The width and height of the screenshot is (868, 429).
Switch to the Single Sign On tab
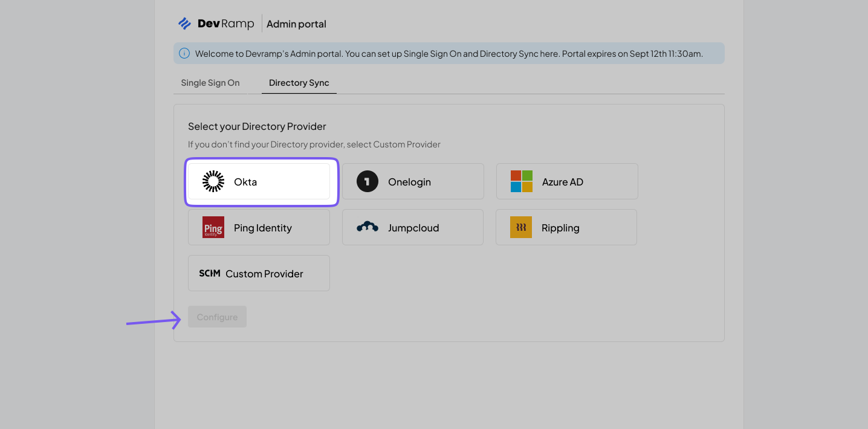(210, 83)
